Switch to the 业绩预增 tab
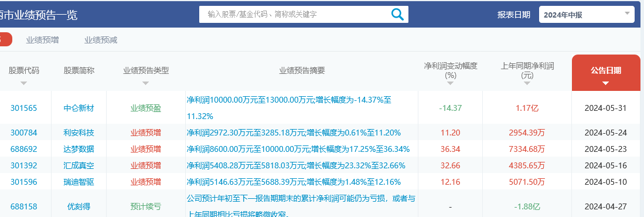Image resolution: width=644 pixels, height=217 pixels. [x=42, y=40]
